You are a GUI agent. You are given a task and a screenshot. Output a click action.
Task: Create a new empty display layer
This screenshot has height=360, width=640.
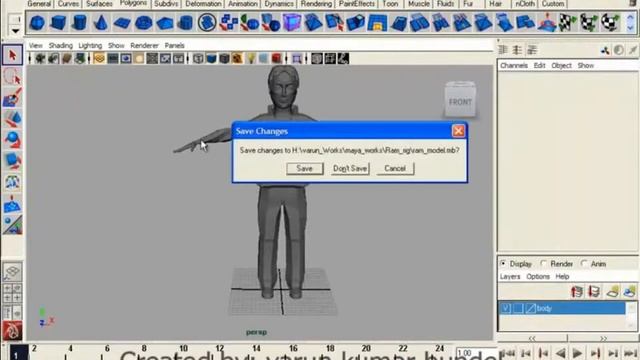tap(612, 292)
